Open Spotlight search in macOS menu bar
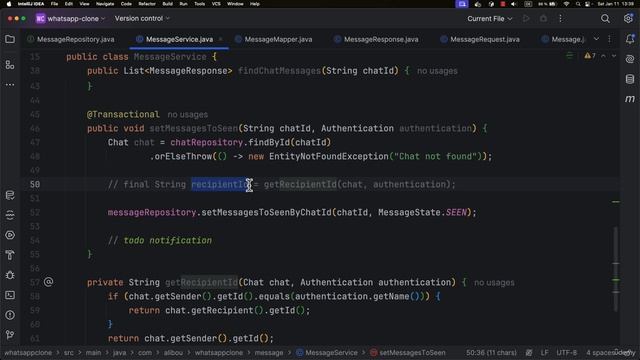 [x=578, y=4]
